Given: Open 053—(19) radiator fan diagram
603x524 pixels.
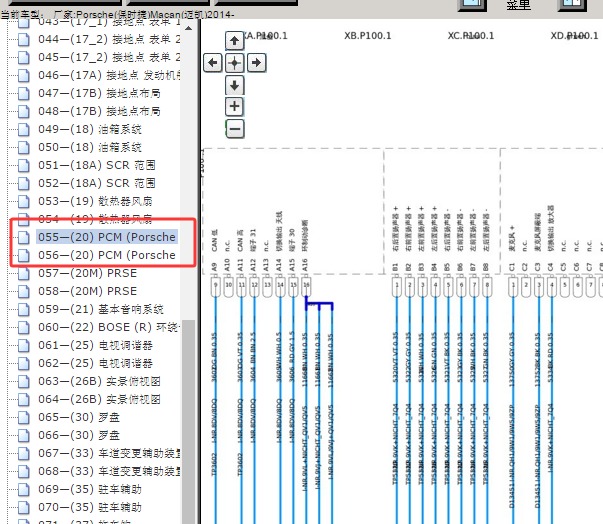Looking at the screenshot, I should [x=95, y=201].
